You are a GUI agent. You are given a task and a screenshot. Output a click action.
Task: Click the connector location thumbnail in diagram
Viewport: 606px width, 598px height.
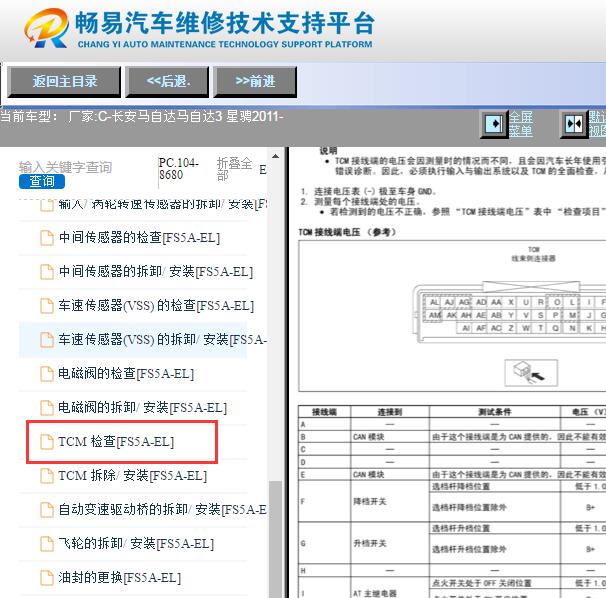click(531, 373)
